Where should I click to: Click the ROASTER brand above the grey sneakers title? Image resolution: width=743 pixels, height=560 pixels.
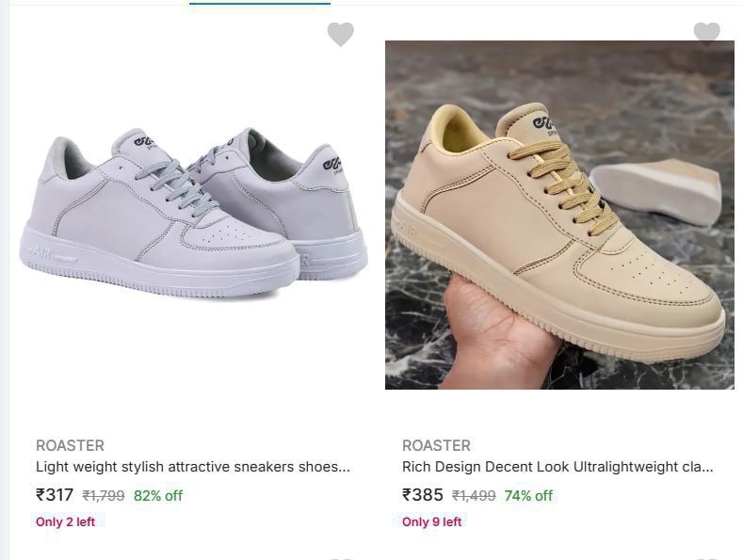point(70,445)
